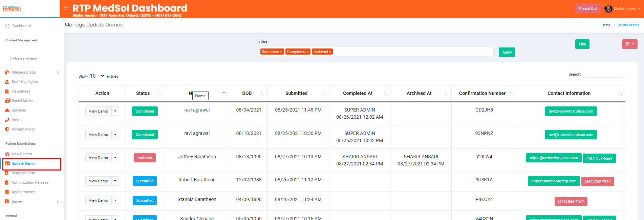This screenshot has width=644, height=220.
Task: Expand the Manage Blogs submenu
Action: pyautogui.click(x=58, y=73)
